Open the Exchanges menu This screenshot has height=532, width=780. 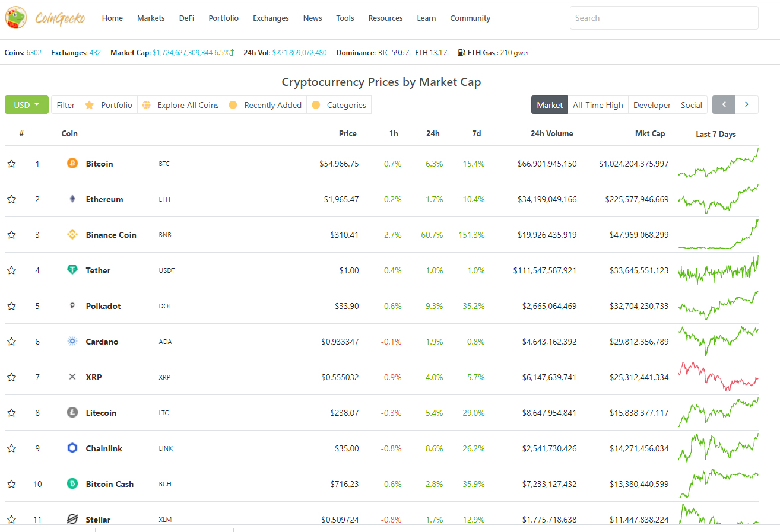[x=271, y=18]
